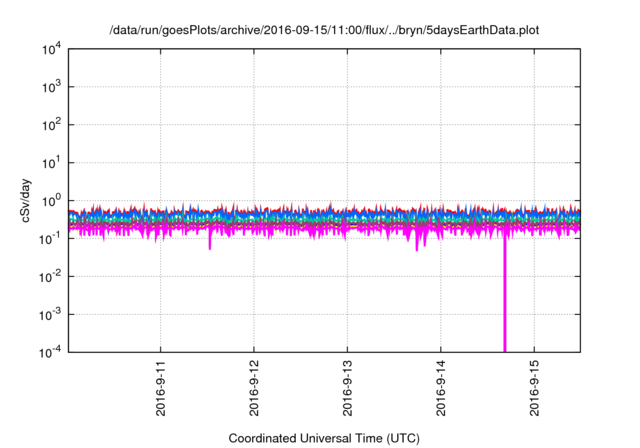Click the magenta dip before 2016-9-14

coord(417,243)
